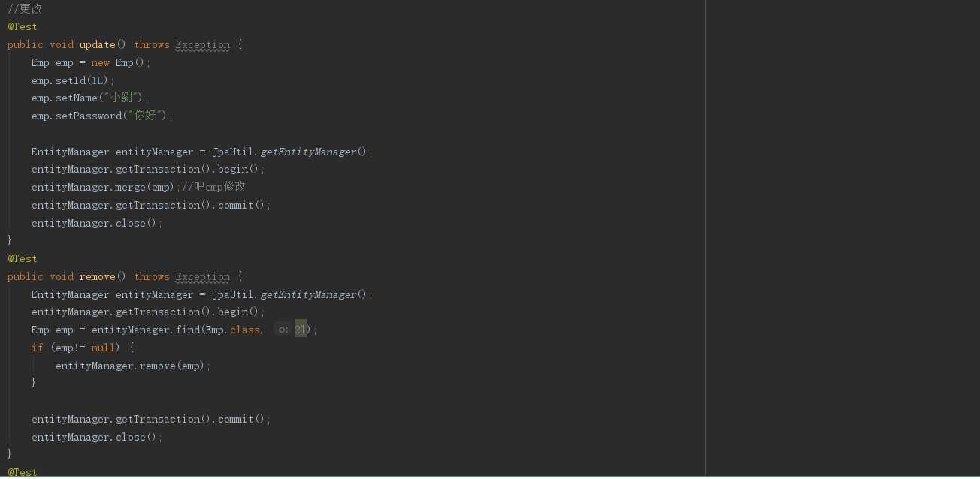This screenshot has height=479, width=980.
Task: Click the find method call on entityManager
Action: click(x=188, y=330)
